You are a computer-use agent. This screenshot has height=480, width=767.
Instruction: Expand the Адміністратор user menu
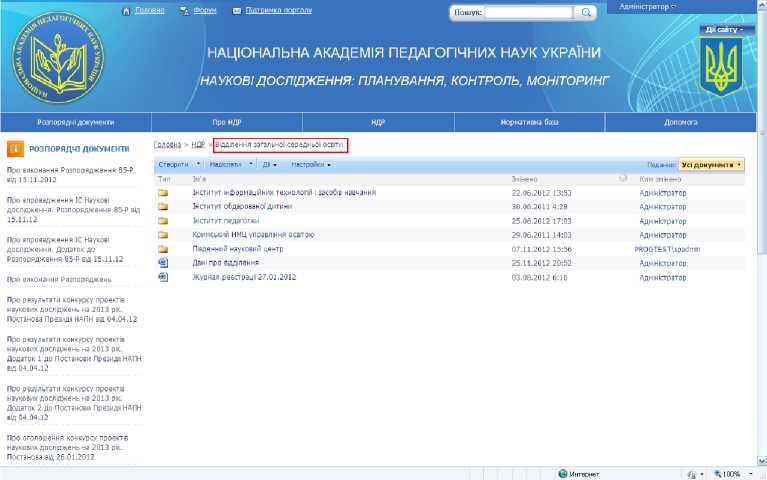click(x=647, y=7)
